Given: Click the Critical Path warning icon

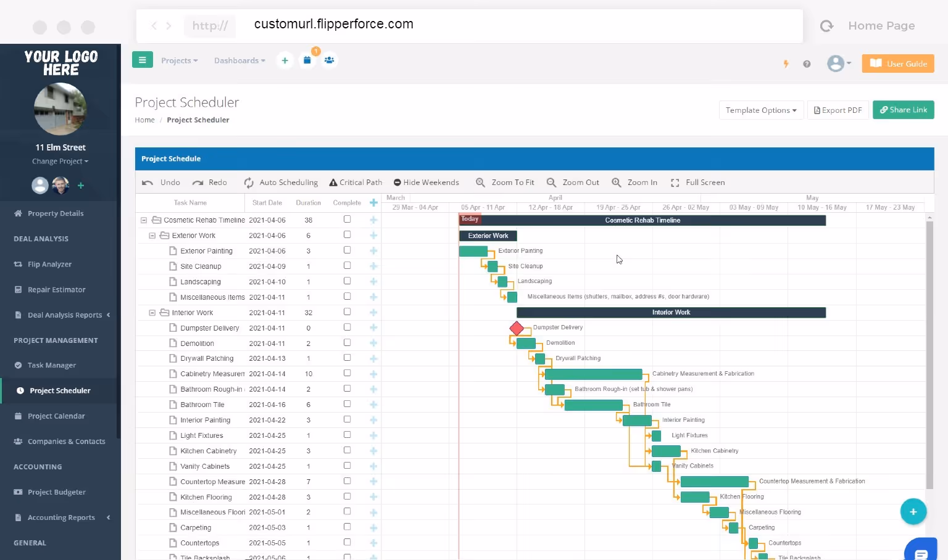Looking at the screenshot, I should coord(333,183).
